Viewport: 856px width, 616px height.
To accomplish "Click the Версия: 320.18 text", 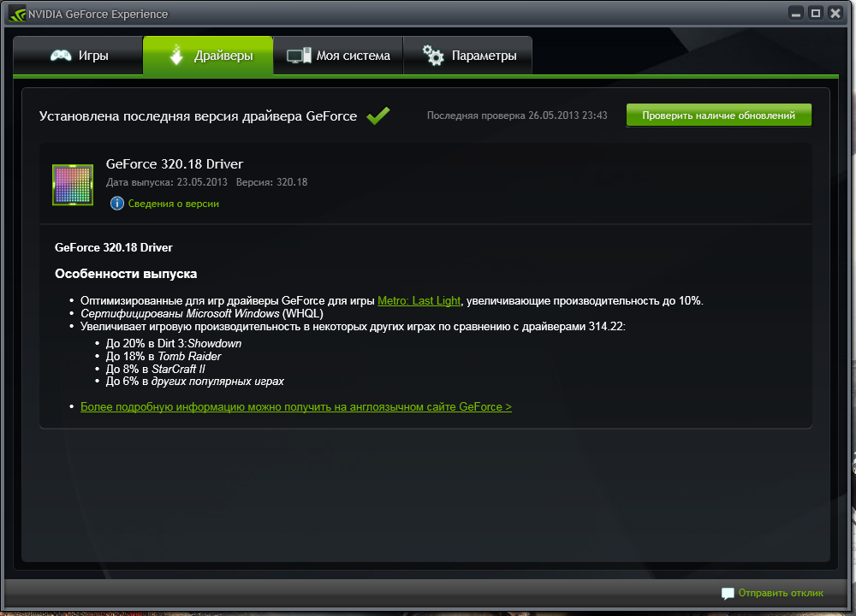I will pyautogui.click(x=272, y=181).
